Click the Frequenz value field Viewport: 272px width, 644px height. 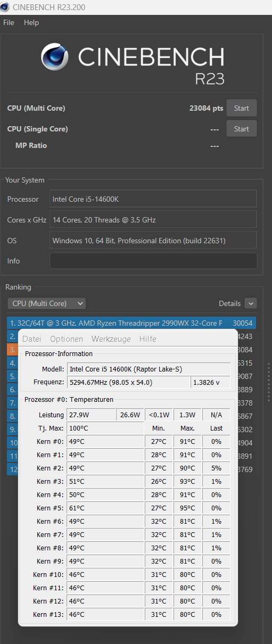pos(128,382)
